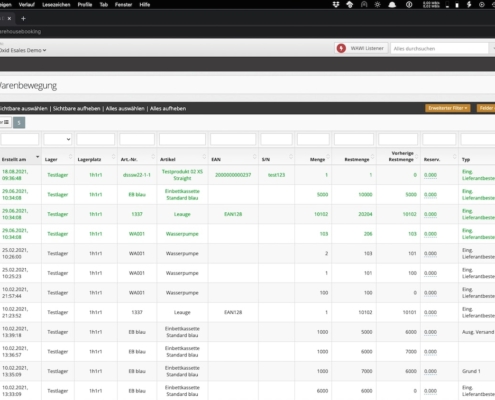Screen dimensions: 495x400
Task: Focus the Lagerplatz filter field
Action: [96, 139]
